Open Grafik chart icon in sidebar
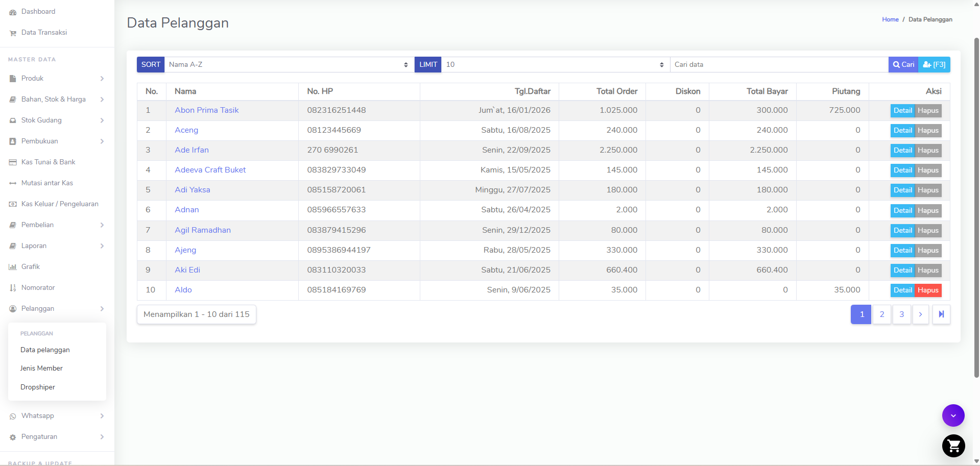 pos(13,267)
